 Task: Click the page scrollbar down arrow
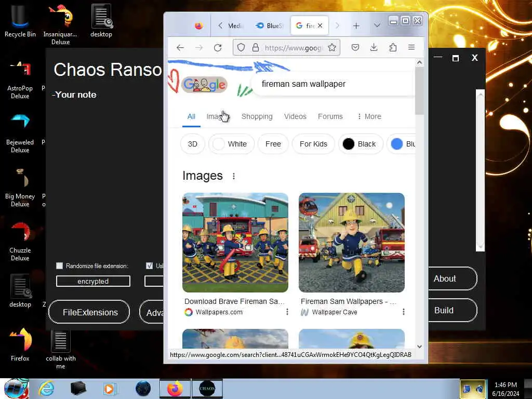tap(419, 347)
